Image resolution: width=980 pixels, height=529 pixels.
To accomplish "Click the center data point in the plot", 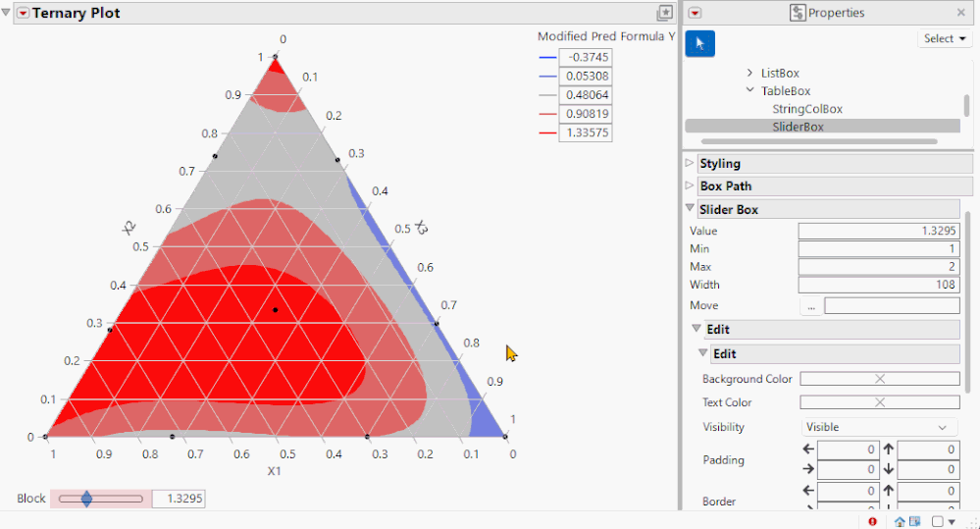I will tap(275, 310).
